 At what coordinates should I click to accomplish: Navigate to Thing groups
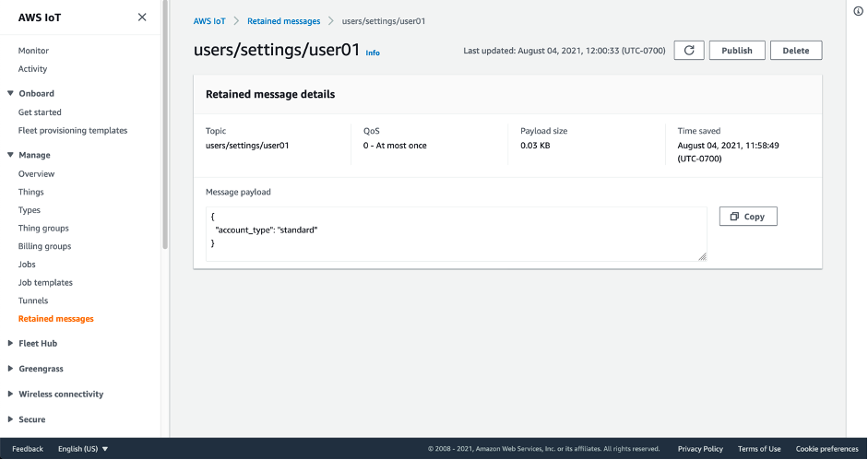click(x=43, y=228)
